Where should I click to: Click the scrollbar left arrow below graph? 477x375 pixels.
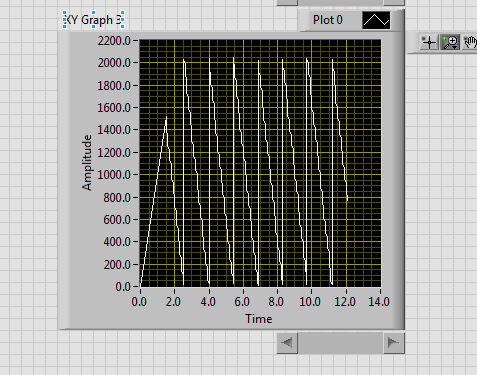click(x=287, y=343)
